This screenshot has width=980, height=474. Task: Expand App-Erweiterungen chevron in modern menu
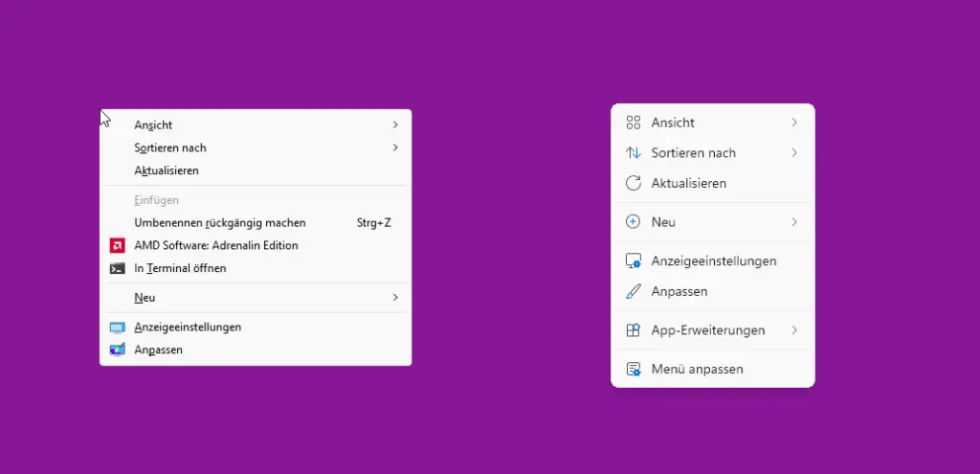tap(794, 330)
